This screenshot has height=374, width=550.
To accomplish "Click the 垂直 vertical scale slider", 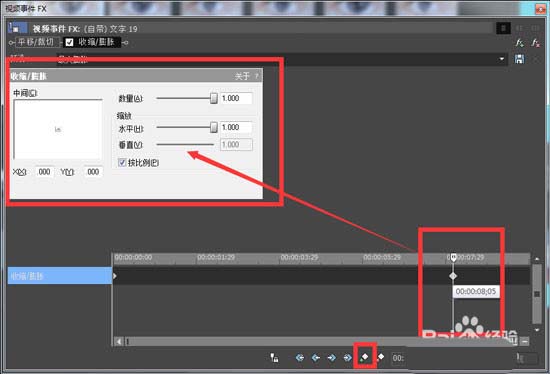I will click(x=185, y=144).
